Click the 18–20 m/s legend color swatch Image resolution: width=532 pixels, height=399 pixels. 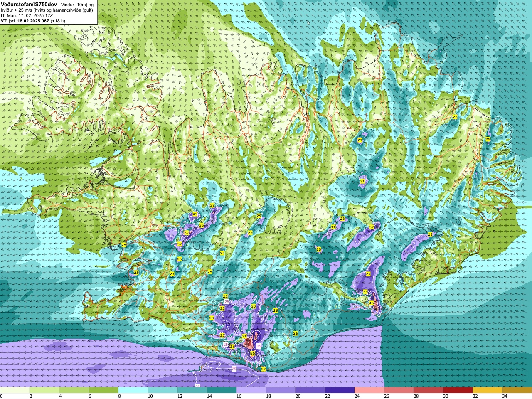(281, 390)
